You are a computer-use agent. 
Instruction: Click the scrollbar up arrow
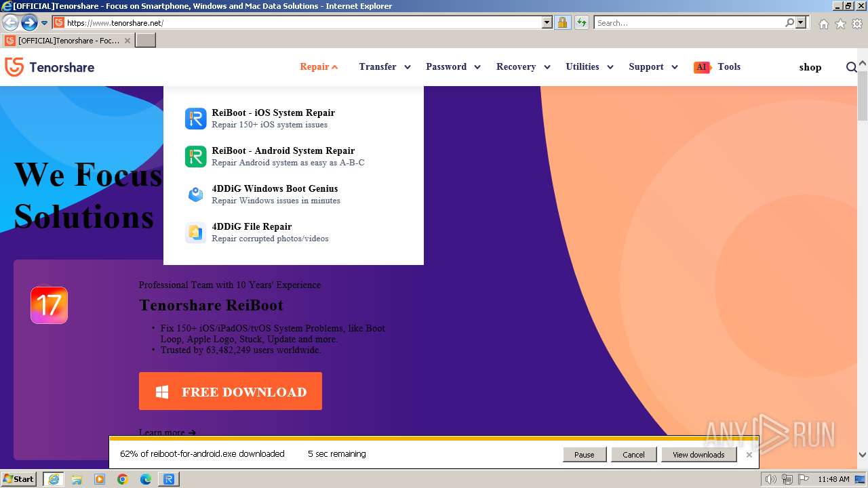coord(863,64)
